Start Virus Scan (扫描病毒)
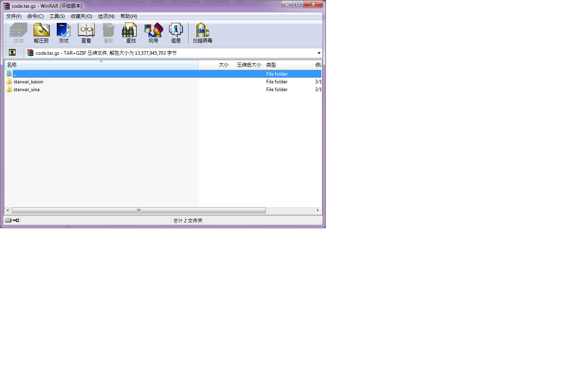Image resolution: width=588 pixels, height=368 pixels. pyautogui.click(x=203, y=33)
